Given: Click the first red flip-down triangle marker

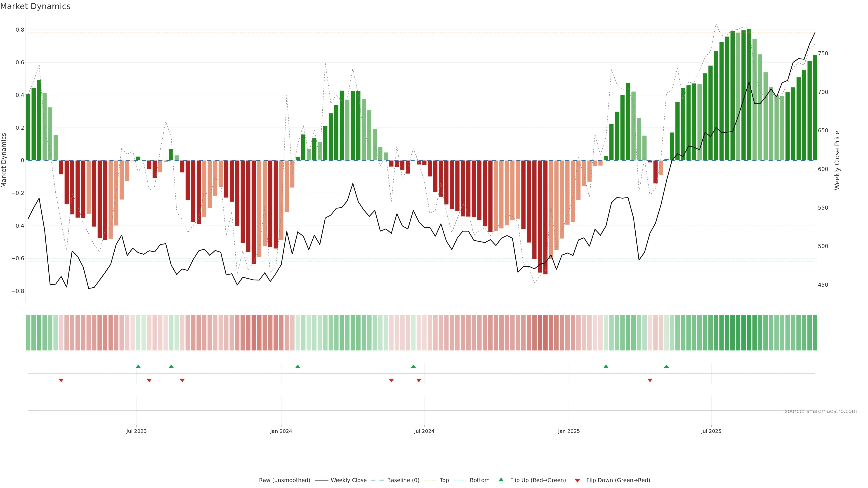Looking at the screenshot, I should point(61,380).
